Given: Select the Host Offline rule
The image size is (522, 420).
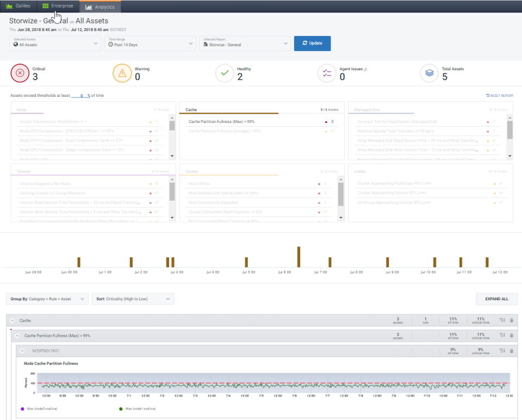Looking at the screenshot, I should pyautogui.click(x=259, y=183).
